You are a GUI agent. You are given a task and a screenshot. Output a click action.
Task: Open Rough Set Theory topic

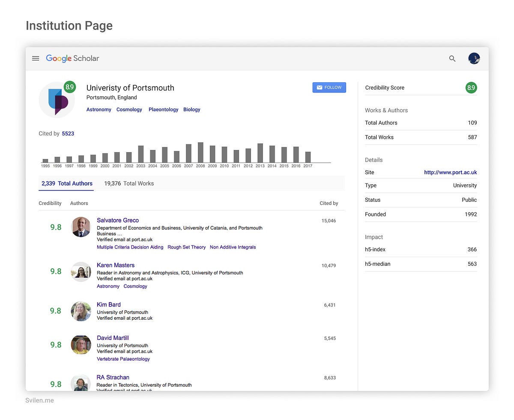[187, 247]
